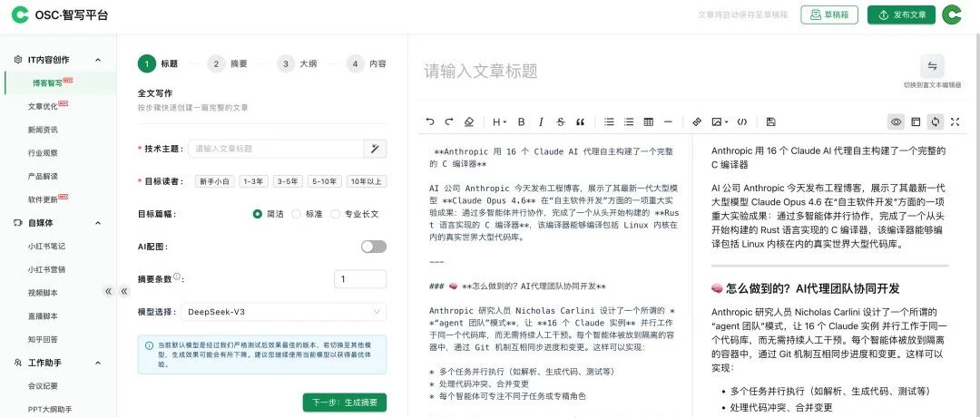Toggle the table of contents panel icon
The width and height of the screenshot is (980, 417).
(916, 121)
